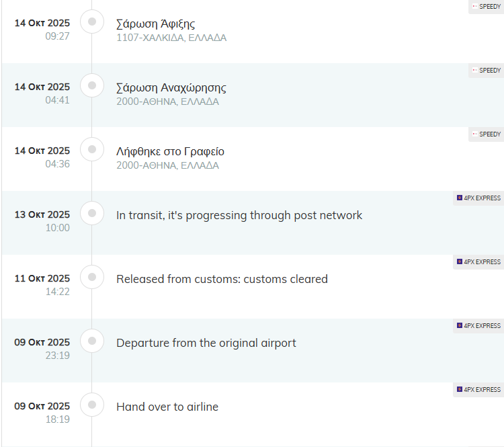The width and height of the screenshot is (504, 447).
Task: Select the timeline dot for Σάρωση Αναχώρησης
Action: pos(92,86)
